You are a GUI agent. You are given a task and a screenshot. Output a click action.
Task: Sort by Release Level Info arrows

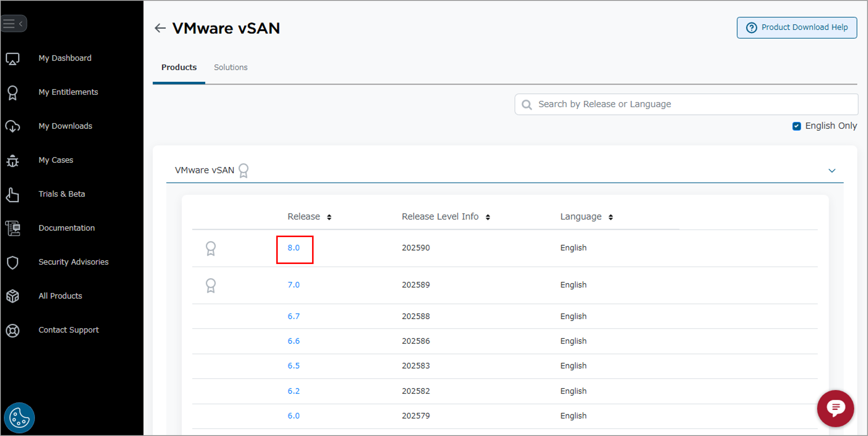pyautogui.click(x=488, y=217)
